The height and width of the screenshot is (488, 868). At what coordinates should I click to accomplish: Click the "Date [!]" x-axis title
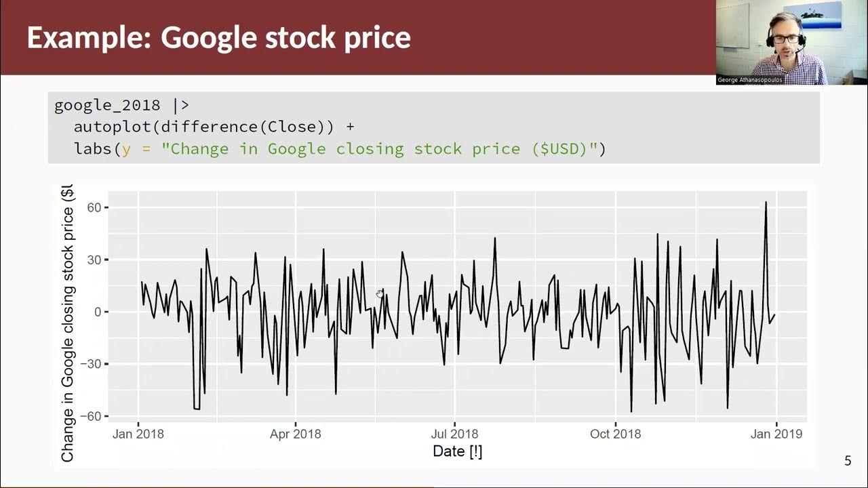(458, 451)
